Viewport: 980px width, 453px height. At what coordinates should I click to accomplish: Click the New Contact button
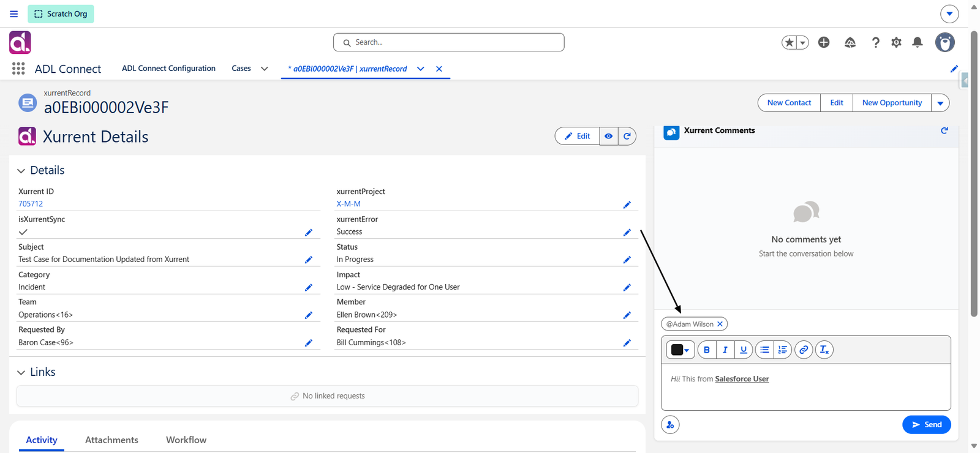pos(789,103)
